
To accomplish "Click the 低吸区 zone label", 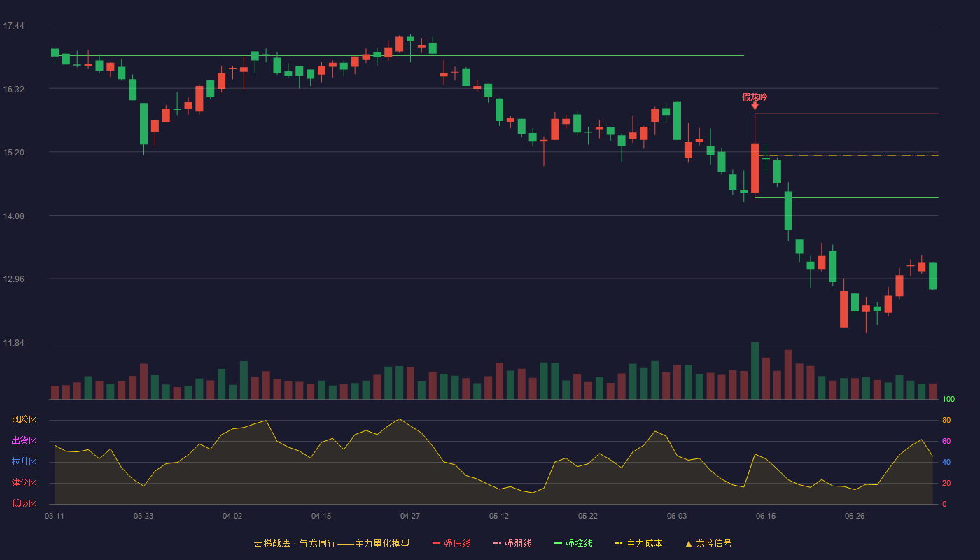I will coord(24,504).
